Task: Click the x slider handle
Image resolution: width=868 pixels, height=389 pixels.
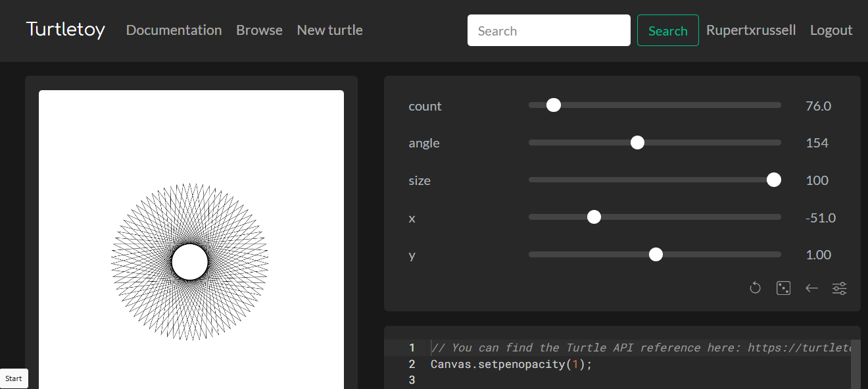Action: pyautogui.click(x=594, y=217)
